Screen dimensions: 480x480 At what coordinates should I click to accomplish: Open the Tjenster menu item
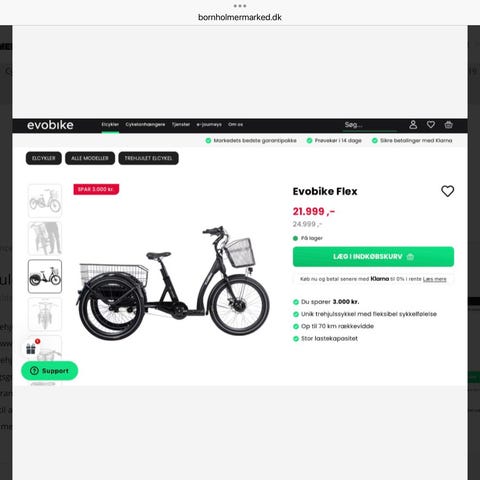(181, 124)
